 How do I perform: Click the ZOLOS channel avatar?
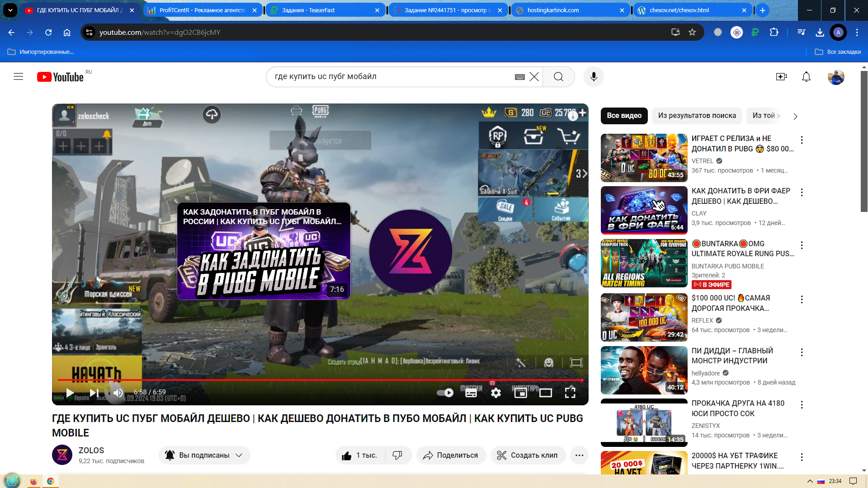click(62, 455)
